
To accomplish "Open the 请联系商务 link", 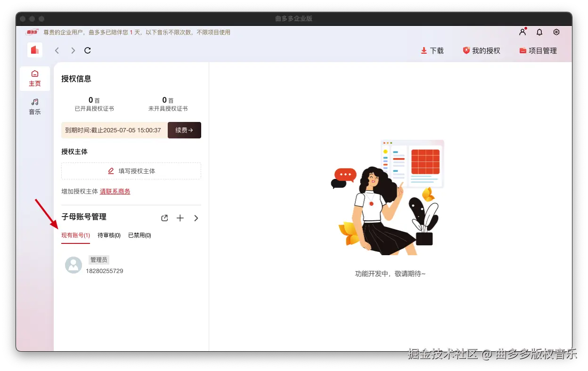I will [x=115, y=191].
